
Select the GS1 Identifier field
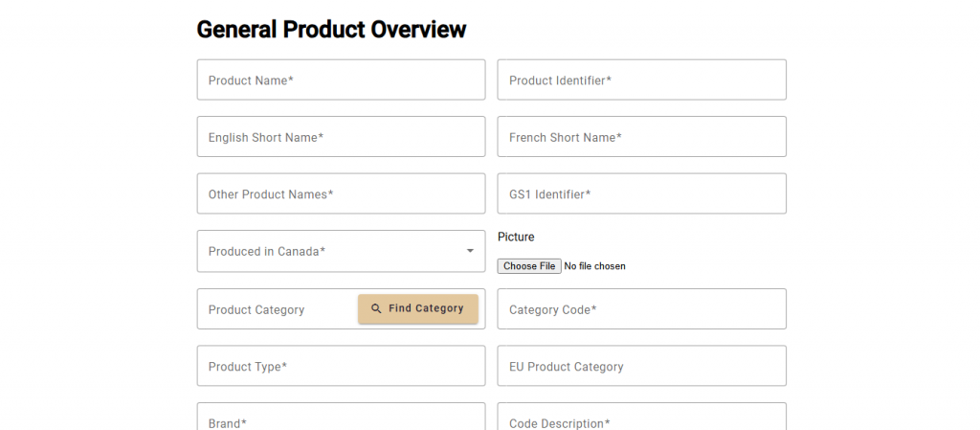pos(641,194)
